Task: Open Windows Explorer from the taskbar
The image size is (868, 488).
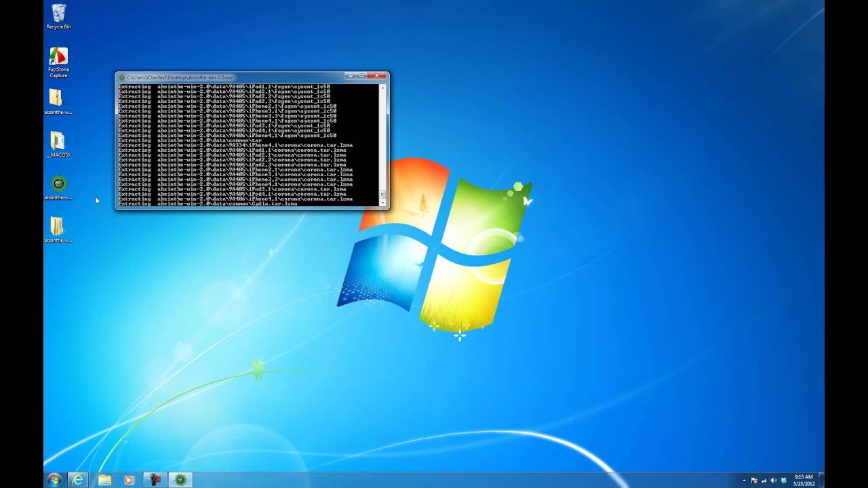Action: point(104,480)
